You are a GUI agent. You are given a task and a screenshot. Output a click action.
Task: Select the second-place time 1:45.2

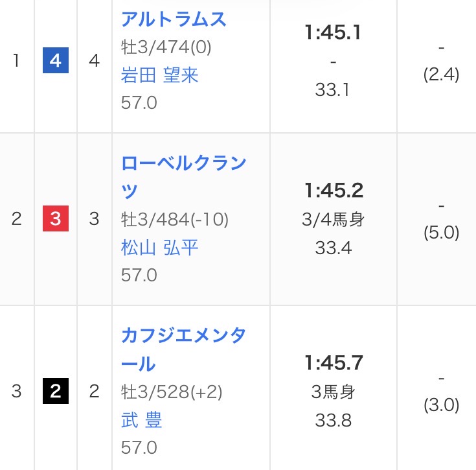[333, 191]
